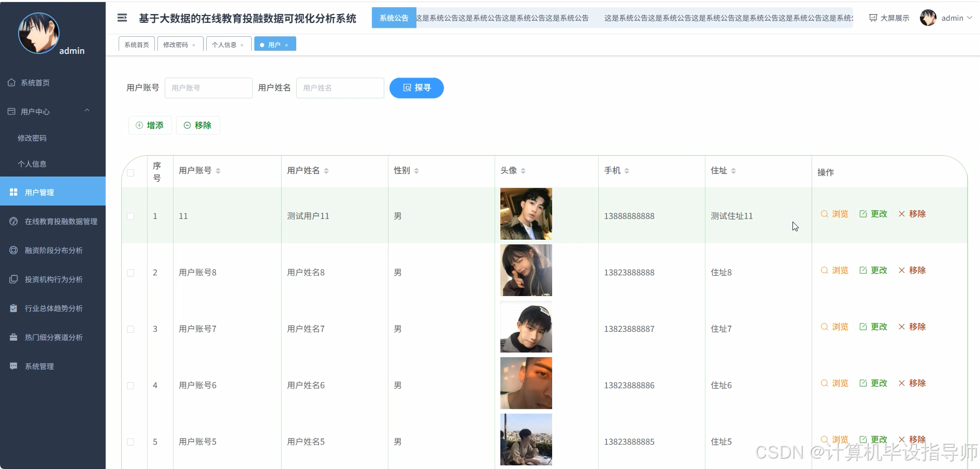This screenshot has width=980, height=469.
Task: Open the 大屏展示 big screen display
Action: tap(889, 18)
